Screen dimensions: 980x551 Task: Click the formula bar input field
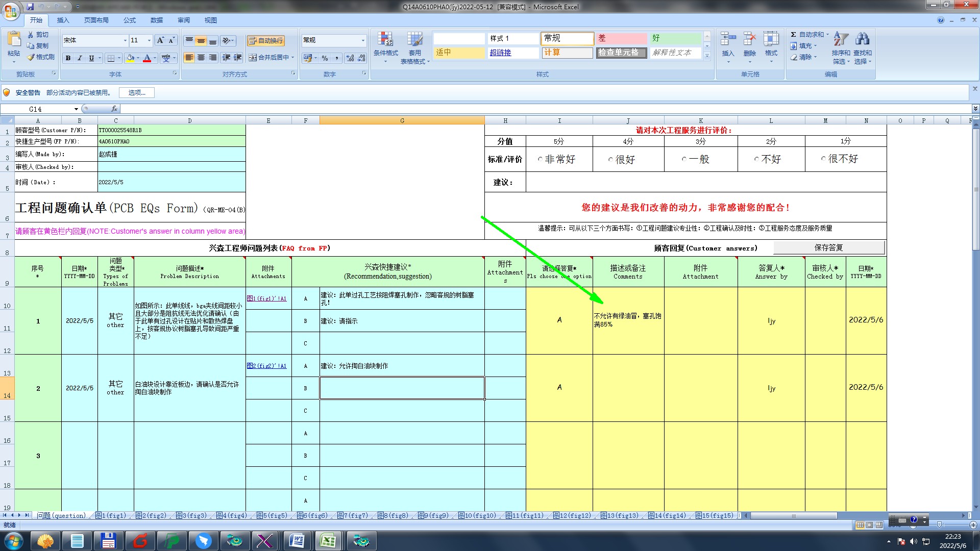(510, 109)
